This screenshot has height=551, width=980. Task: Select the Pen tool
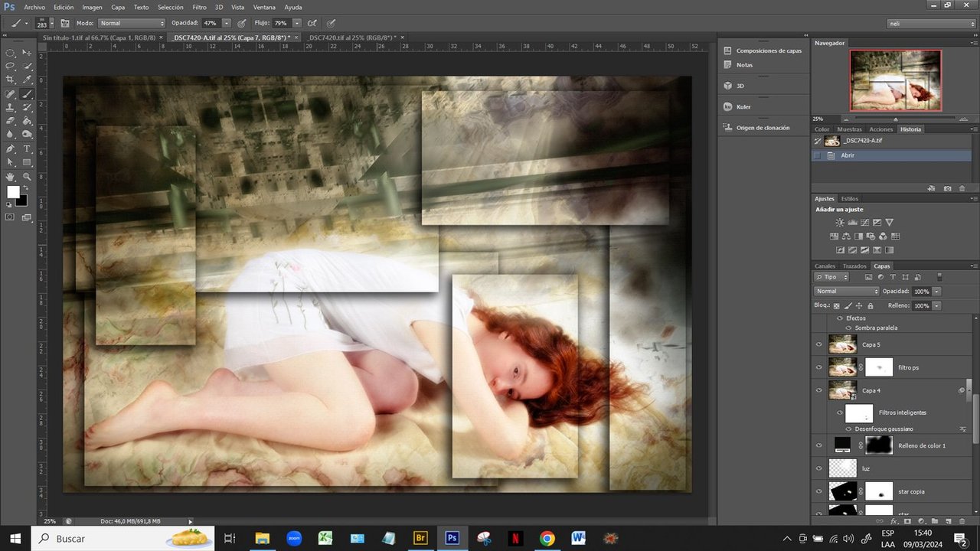point(11,148)
